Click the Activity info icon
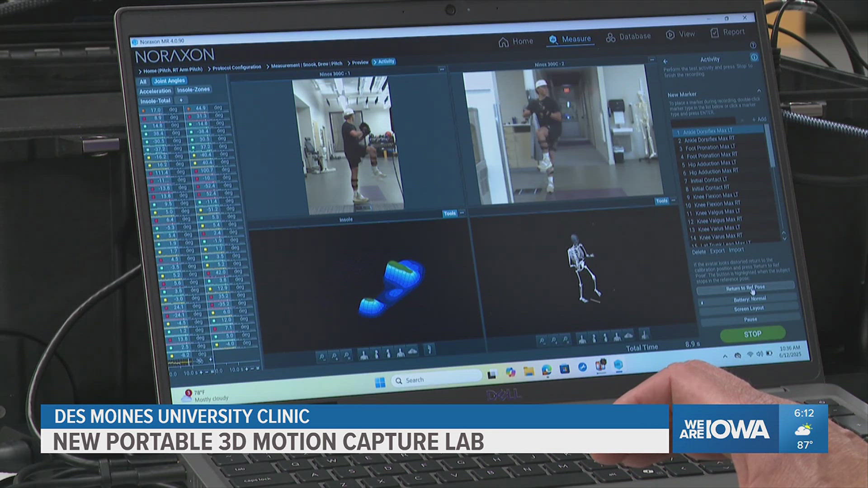The height and width of the screenshot is (488, 868). pyautogui.click(x=754, y=57)
